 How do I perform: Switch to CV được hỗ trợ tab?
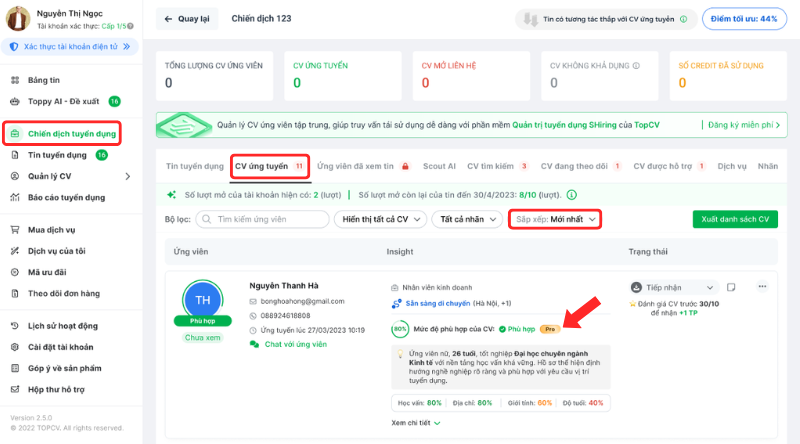point(670,166)
